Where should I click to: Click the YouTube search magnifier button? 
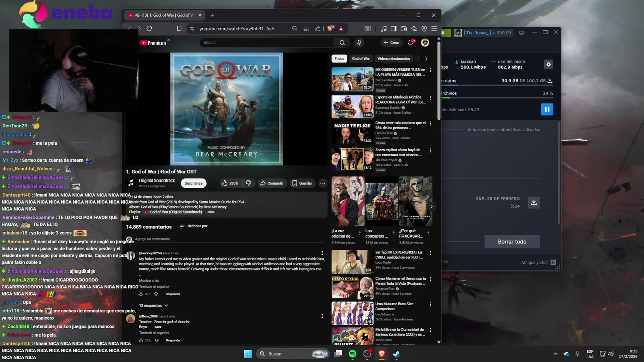point(342,43)
